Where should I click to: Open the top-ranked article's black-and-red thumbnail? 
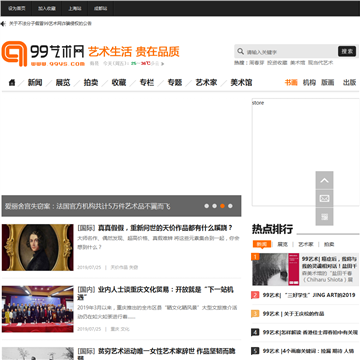(x=275, y=269)
